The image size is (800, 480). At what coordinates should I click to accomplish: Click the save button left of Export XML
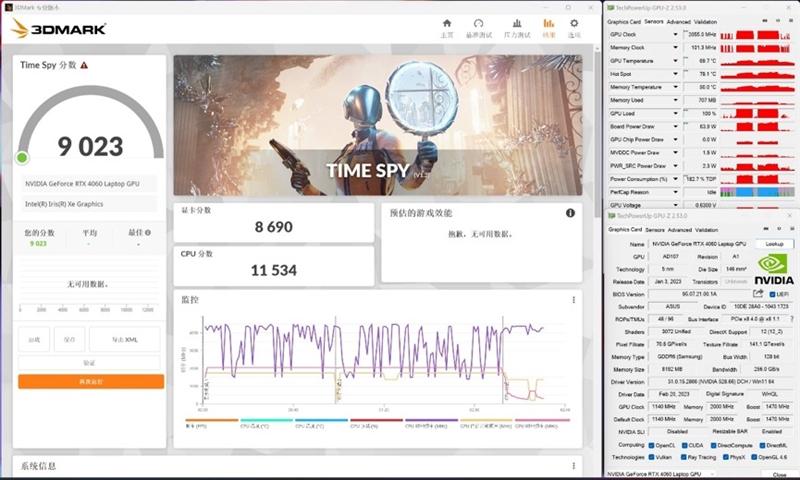pyautogui.click(x=69, y=340)
